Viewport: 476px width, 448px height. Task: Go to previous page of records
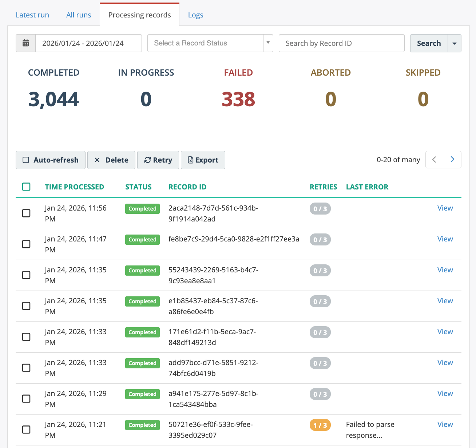pos(434,160)
